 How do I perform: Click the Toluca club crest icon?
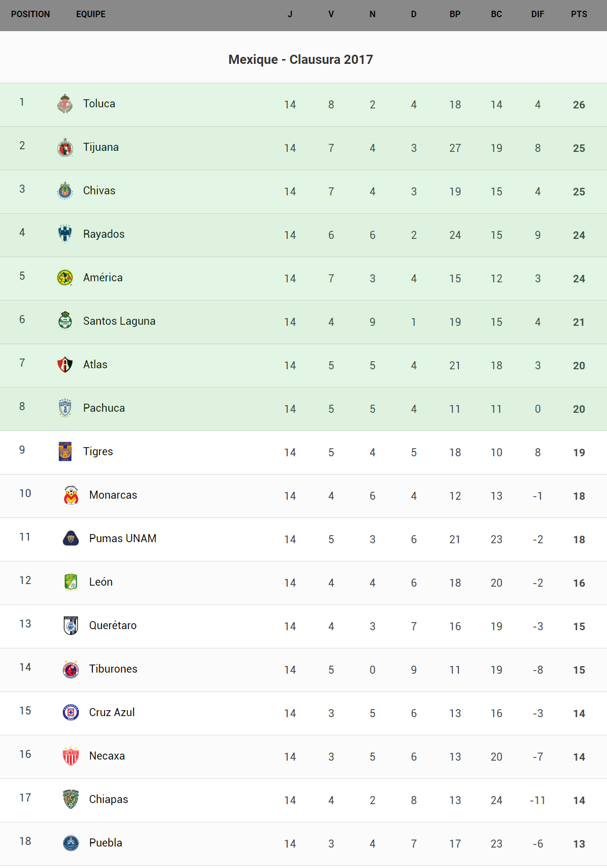[65, 104]
